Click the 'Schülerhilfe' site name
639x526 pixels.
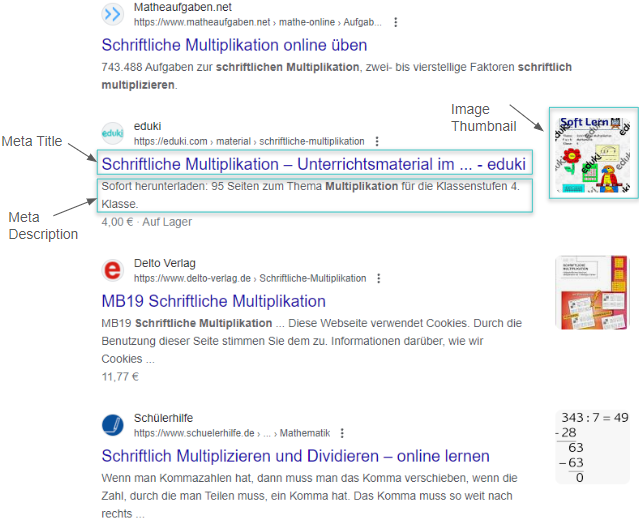coord(163,418)
